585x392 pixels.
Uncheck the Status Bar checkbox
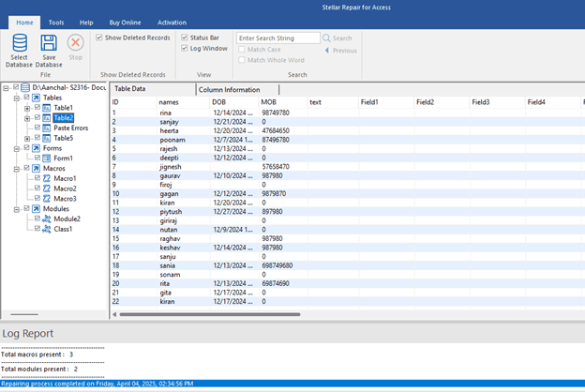coord(184,38)
